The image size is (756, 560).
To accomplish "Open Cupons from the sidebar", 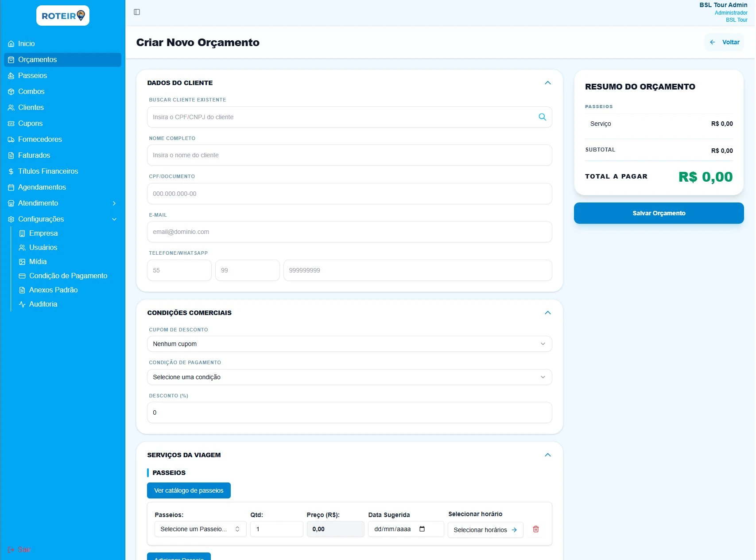I will 30,123.
